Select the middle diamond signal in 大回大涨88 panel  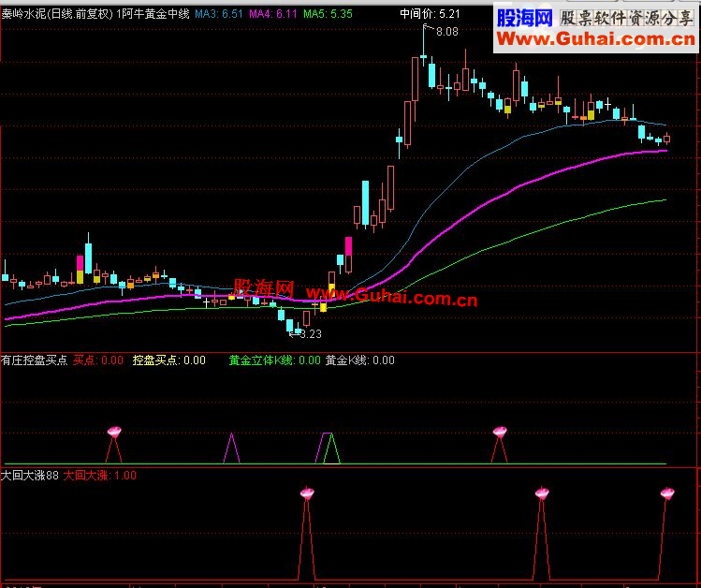(542, 493)
